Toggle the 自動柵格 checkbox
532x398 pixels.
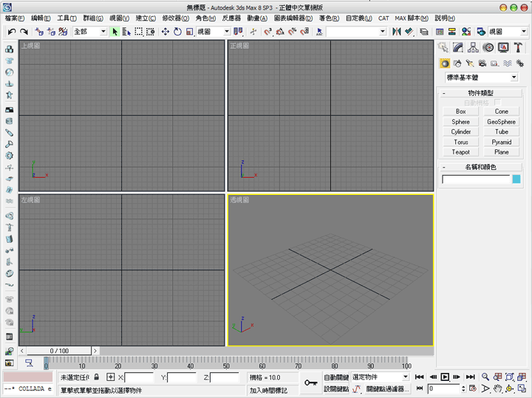coord(498,102)
